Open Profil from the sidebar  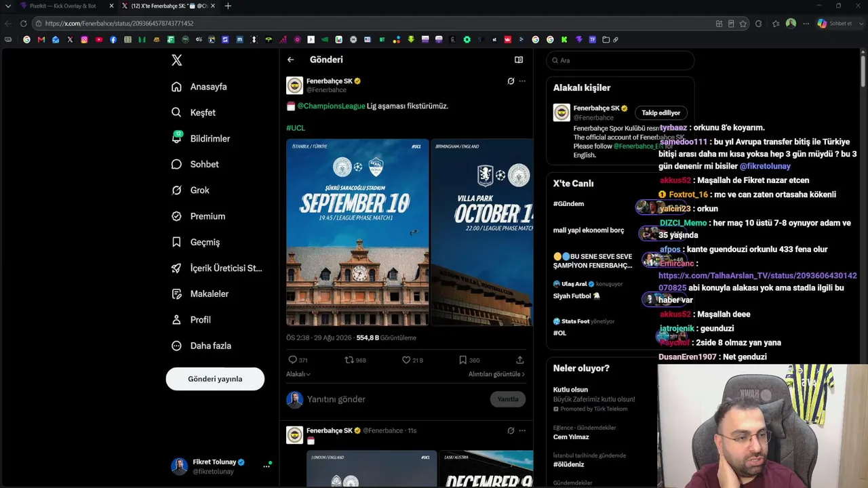coord(191,320)
